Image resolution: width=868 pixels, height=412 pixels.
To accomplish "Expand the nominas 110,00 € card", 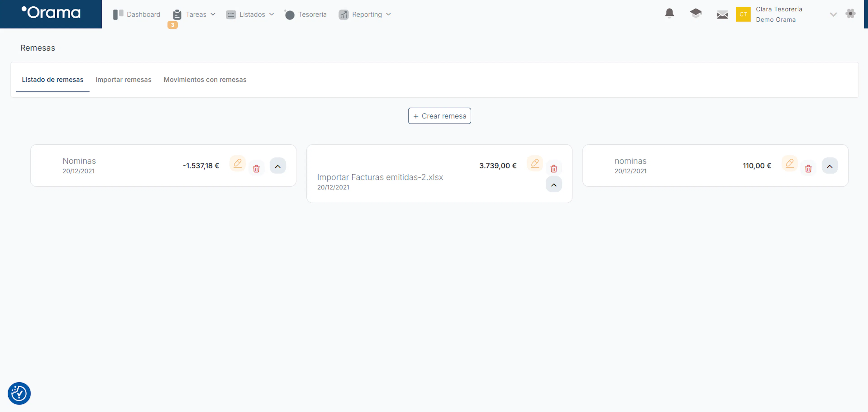I will (830, 166).
